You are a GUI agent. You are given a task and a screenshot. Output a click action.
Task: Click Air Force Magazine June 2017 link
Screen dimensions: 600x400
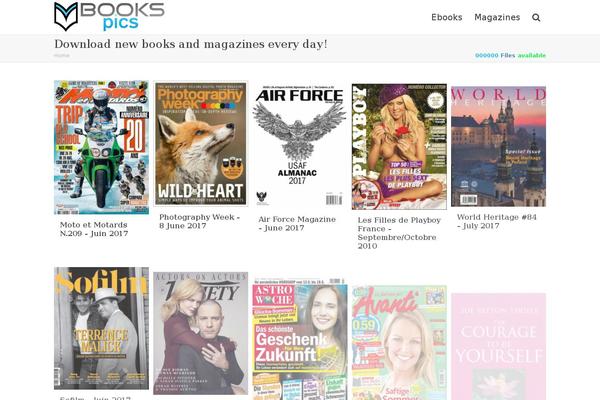pos(297,224)
